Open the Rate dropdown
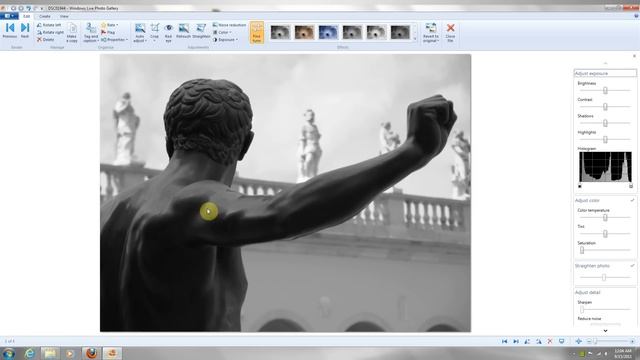The width and height of the screenshot is (640, 360). coord(109,25)
